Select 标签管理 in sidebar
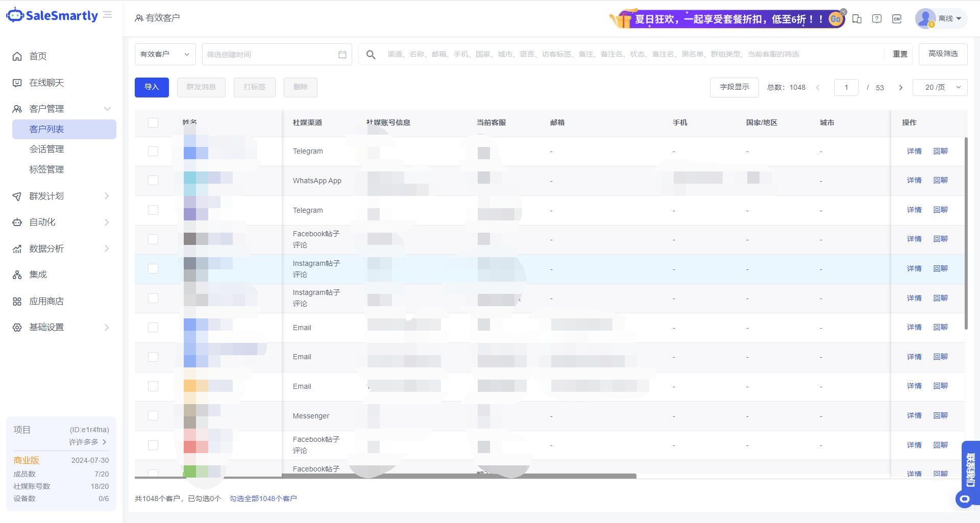Image resolution: width=980 pixels, height=523 pixels. point(46,169)
